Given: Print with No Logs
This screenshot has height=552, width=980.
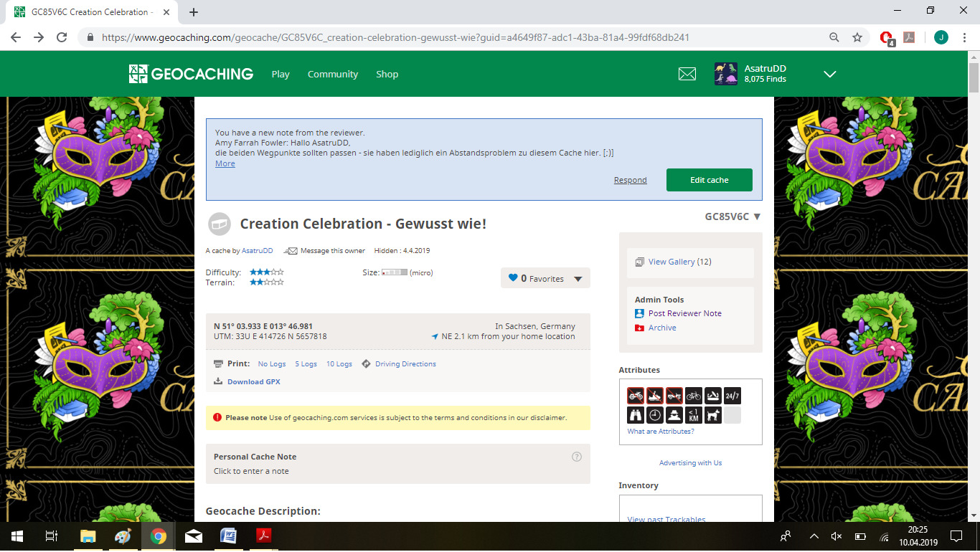Looking at the screenshot, I should (272, 364).
